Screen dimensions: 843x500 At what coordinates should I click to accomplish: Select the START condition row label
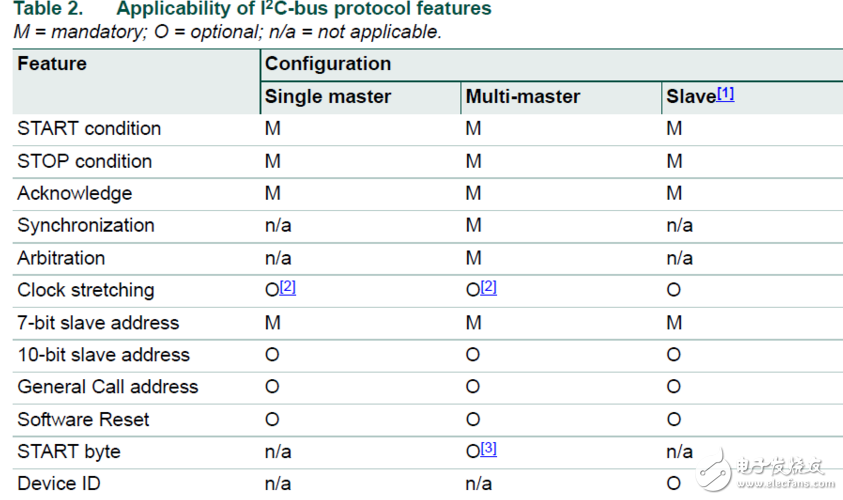[89, 129]
